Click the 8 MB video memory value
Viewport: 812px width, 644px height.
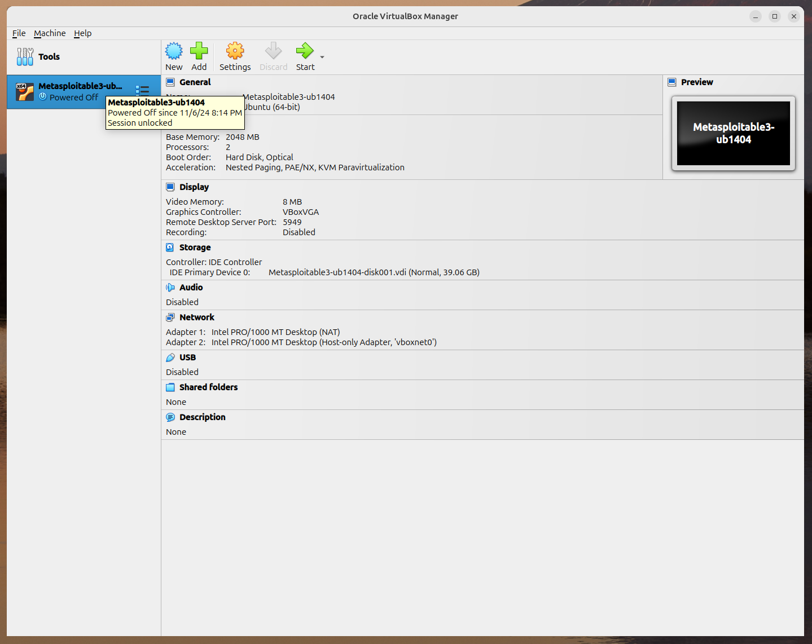tap(292, 201)
